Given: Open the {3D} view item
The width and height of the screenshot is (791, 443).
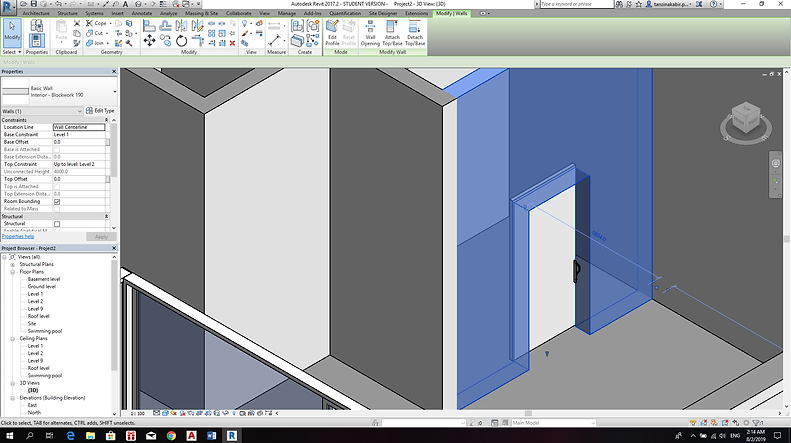Looking at the screenshot, I should pos(33,391).
